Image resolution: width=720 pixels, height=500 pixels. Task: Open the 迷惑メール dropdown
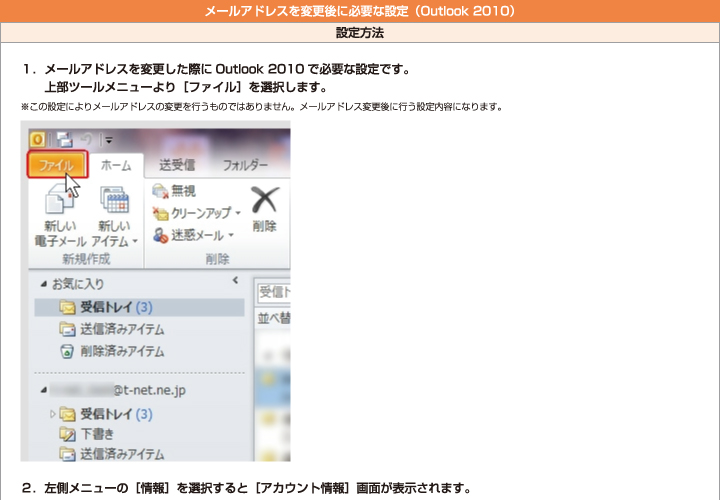point(193,235)
